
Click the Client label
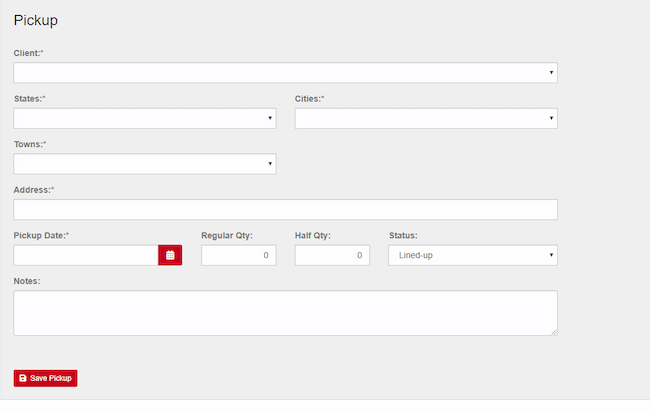(x=28, y=53)
